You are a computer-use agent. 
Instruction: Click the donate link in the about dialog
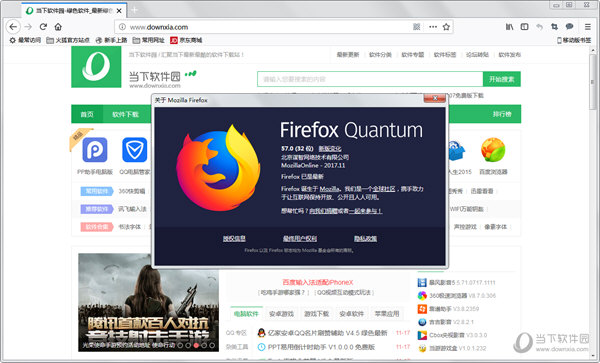(324, 211)
